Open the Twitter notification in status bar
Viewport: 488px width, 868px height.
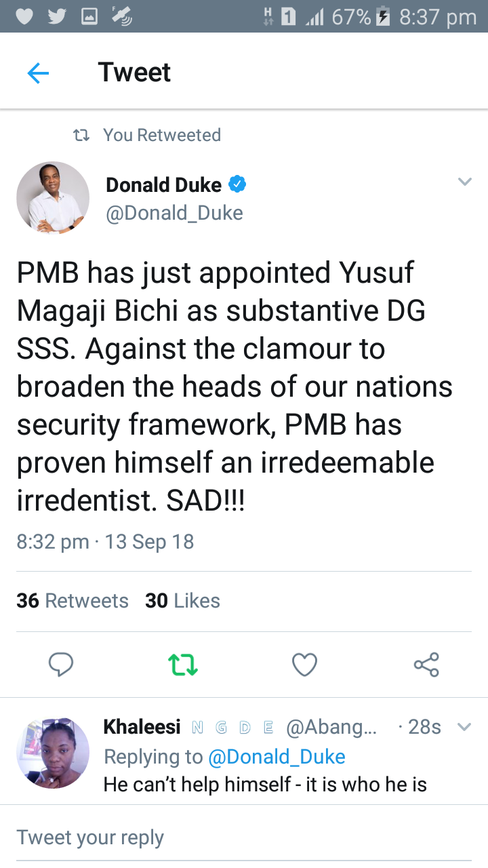tap(57, 17)
